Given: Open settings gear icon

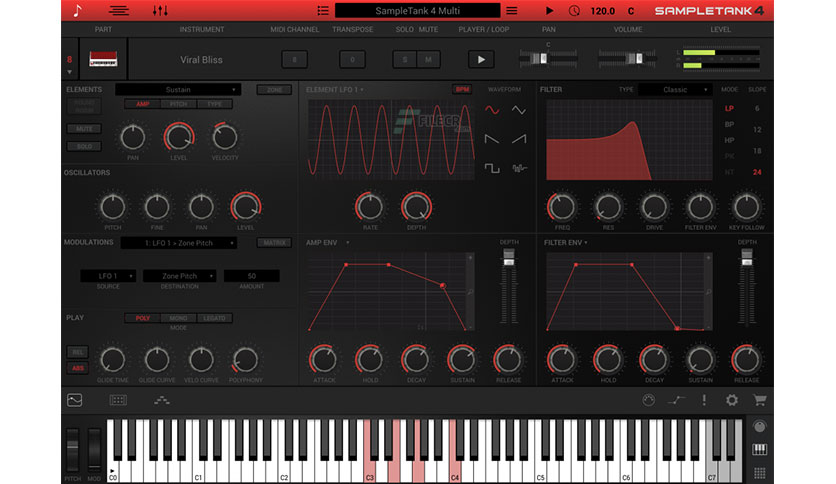Looking at the screenshot, I should [732, 400].
